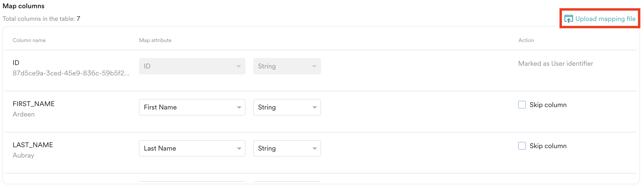Image resolution: width=644 pixels, height=188 pixels.
Task: Click the sample value "Aubray"
Action: click(x=23, y=155)
